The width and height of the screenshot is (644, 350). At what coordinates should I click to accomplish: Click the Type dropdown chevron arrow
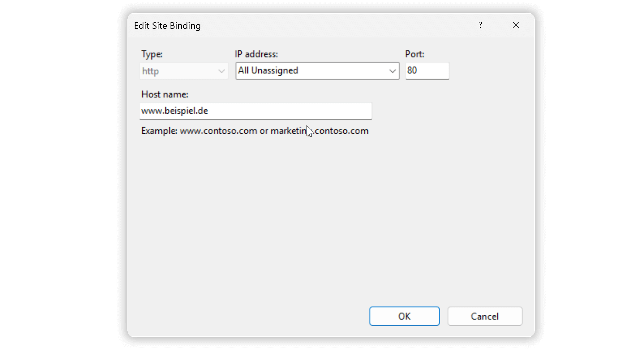[x=221, y=71]
